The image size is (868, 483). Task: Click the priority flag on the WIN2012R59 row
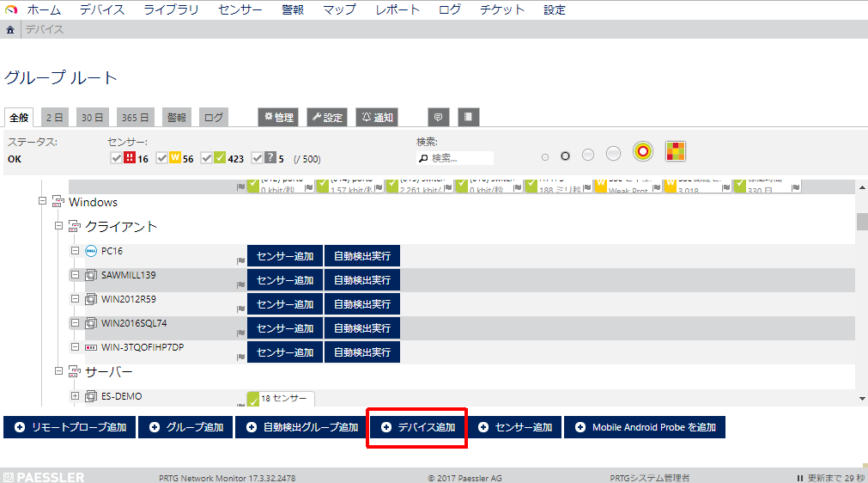[240, 309]
